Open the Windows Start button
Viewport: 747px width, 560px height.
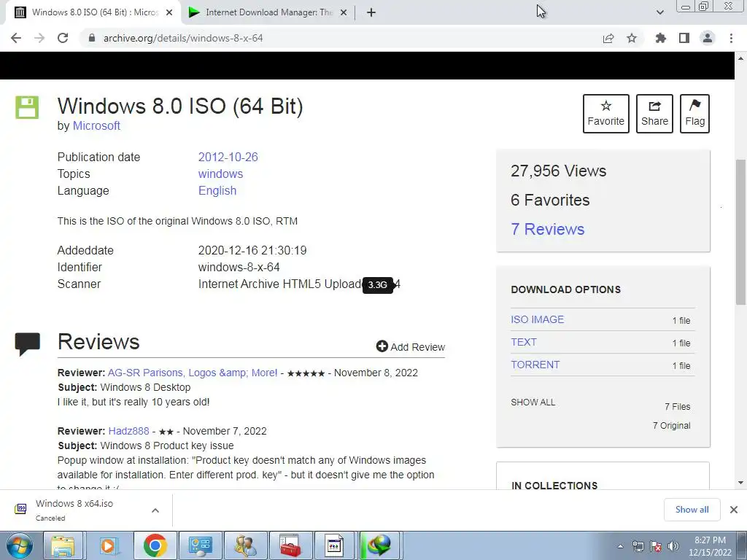tap(18, 545)
